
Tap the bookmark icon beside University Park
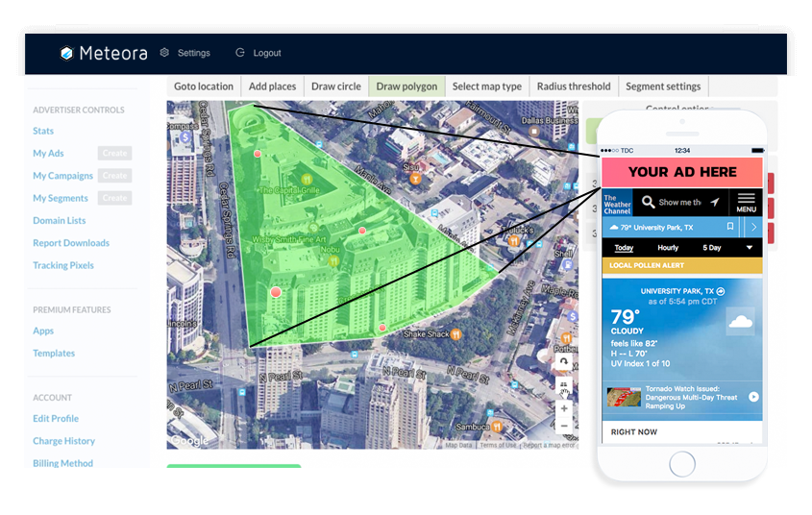[x=730, y=227]
